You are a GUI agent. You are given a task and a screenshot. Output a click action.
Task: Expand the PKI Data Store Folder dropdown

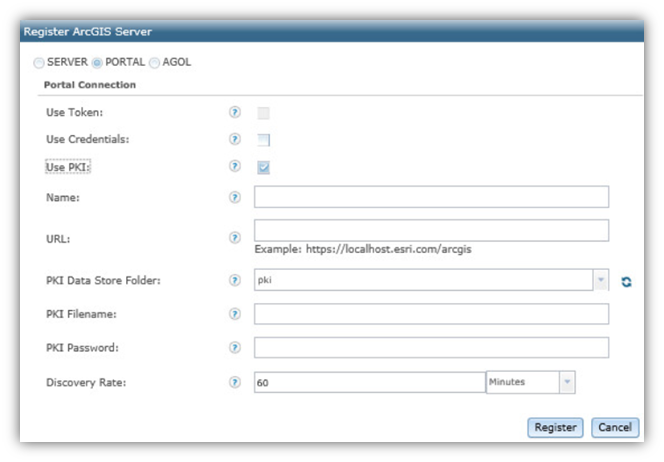pyautogui.click(x=601, y=281)
